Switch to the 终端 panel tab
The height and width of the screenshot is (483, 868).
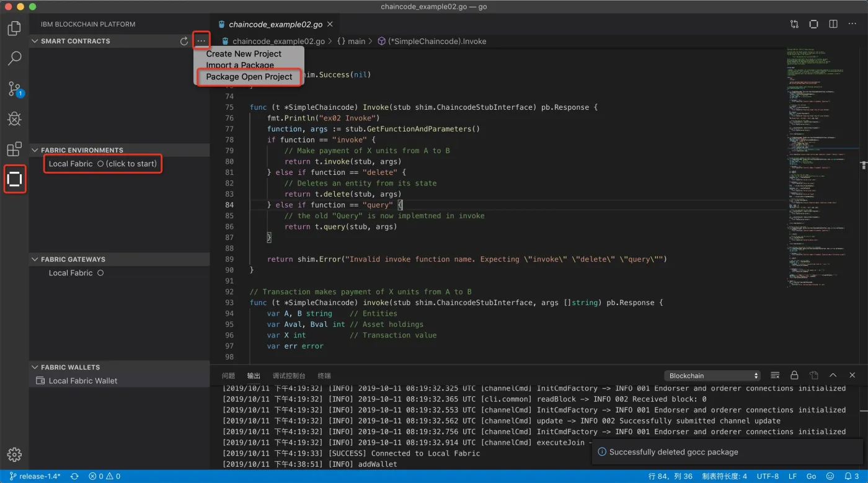click(324, 376)
